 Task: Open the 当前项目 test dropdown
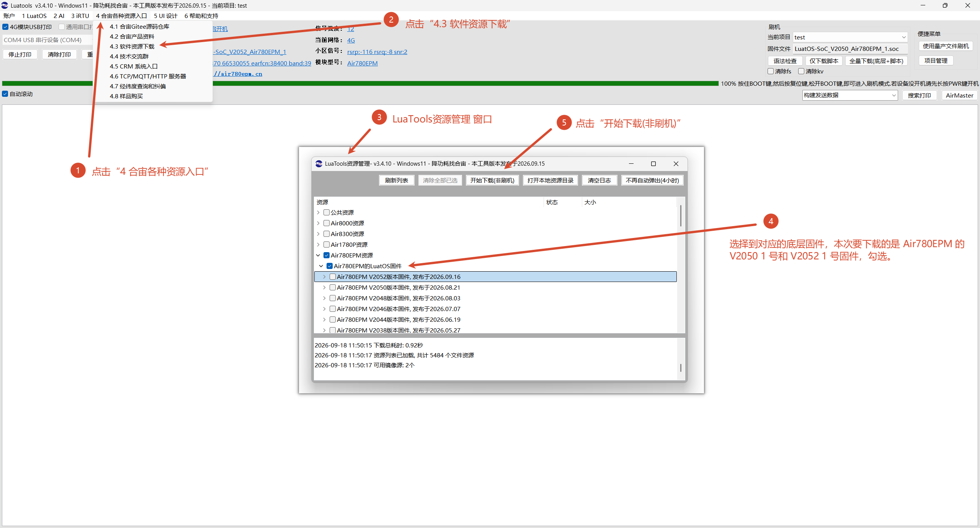tap(850, 37)
